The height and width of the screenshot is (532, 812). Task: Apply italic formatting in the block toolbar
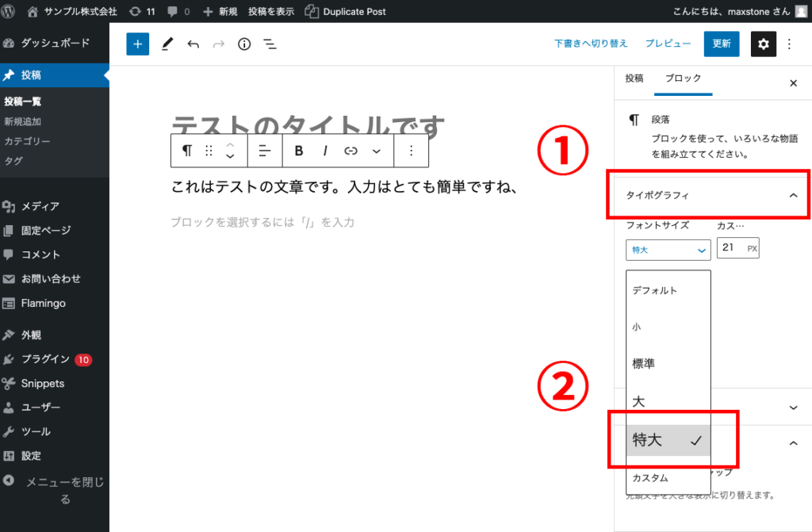pyautogui.click(x=325, y=151)
